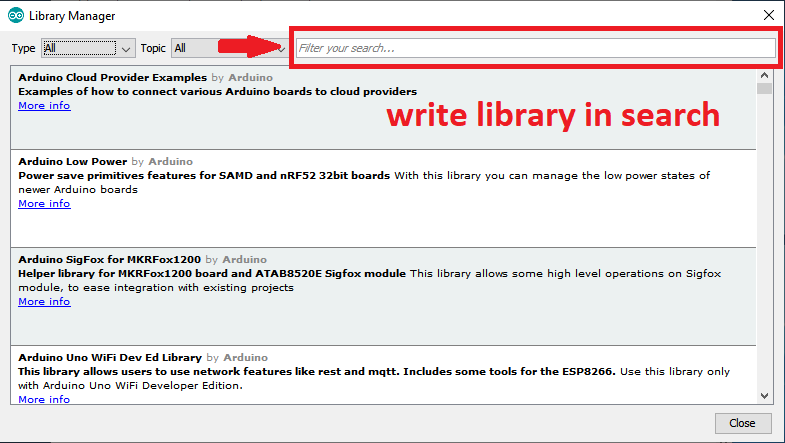Click the 'Topic' label
The image size is (785, 443).
tap(153, 49)
